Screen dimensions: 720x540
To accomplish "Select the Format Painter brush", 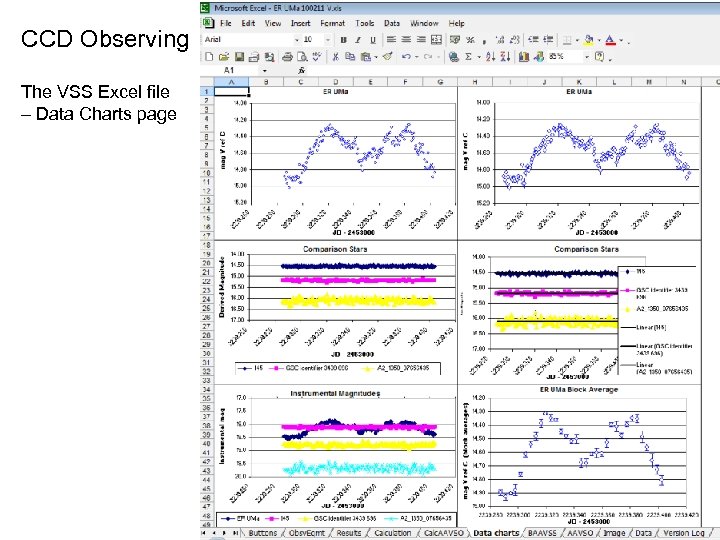I will tap(388, 56).
